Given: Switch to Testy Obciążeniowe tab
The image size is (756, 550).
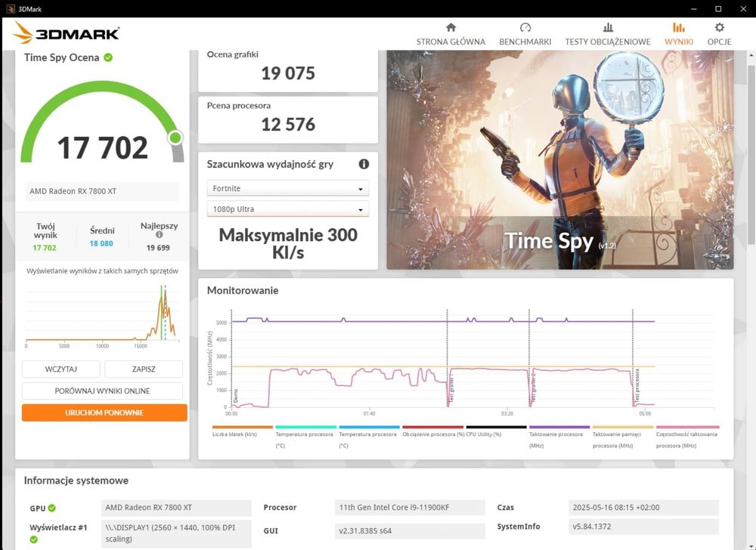Looking at the screenshot, I should click(x=608, y=34).
